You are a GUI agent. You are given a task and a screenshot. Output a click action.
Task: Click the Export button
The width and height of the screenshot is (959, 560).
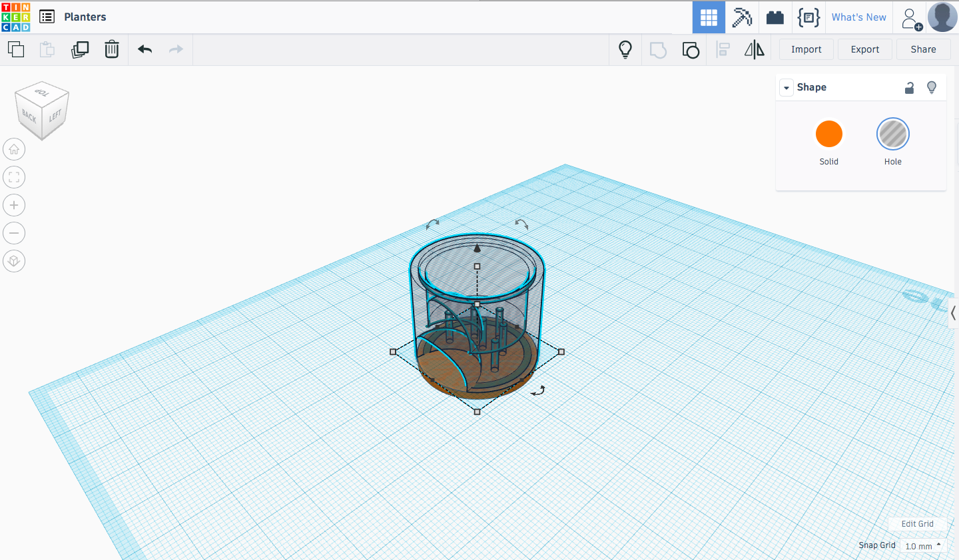click(864, 49)
